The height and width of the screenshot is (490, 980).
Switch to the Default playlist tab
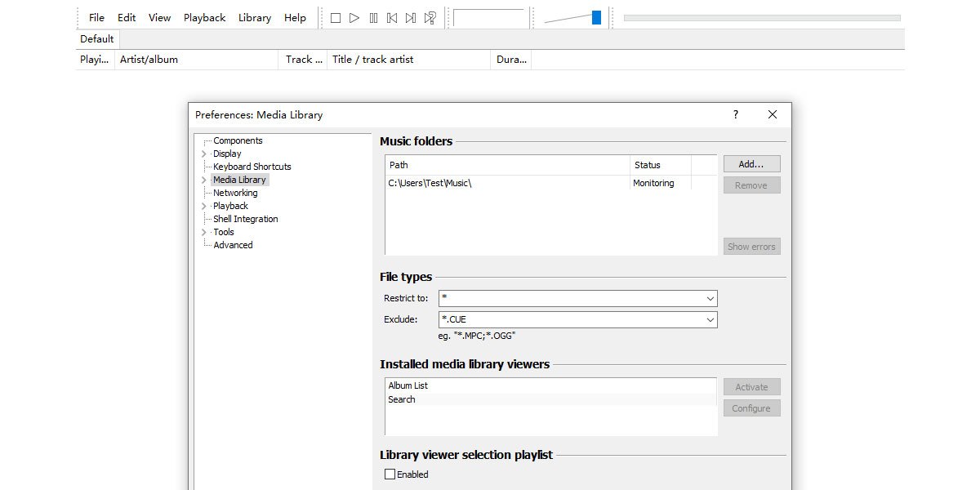tap(96, 38)
